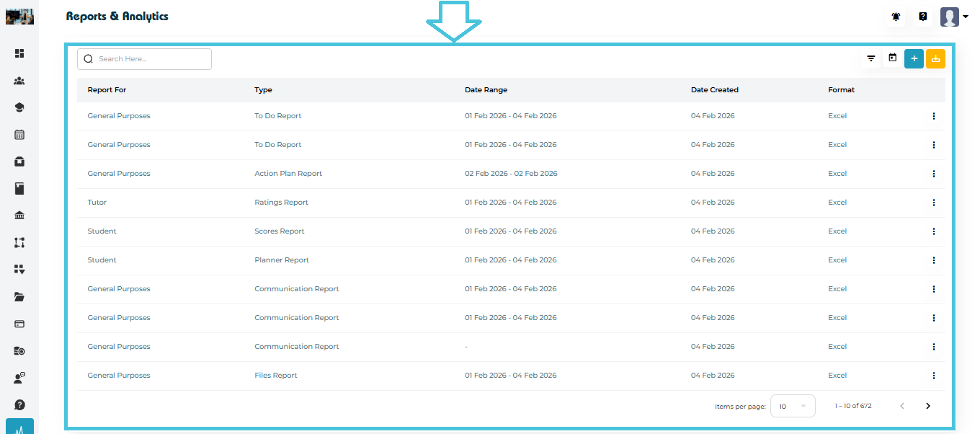Select the active analytics tab in sidebar
The width and height of the screenshot is (980, 434).
pyautogui.click(x=19, y=427)
